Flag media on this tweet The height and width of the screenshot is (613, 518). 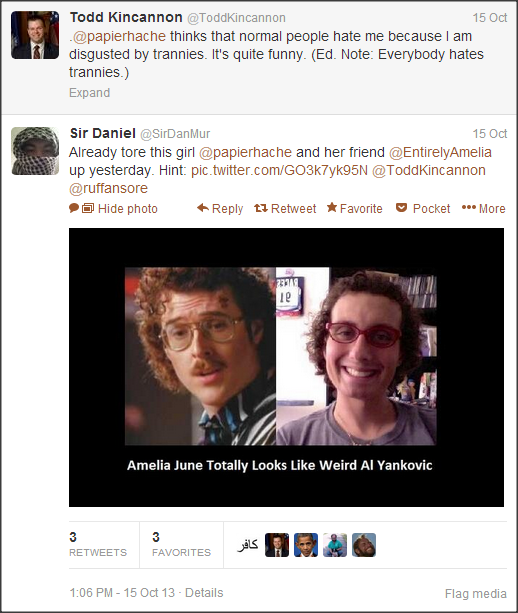tap(476, 593)
